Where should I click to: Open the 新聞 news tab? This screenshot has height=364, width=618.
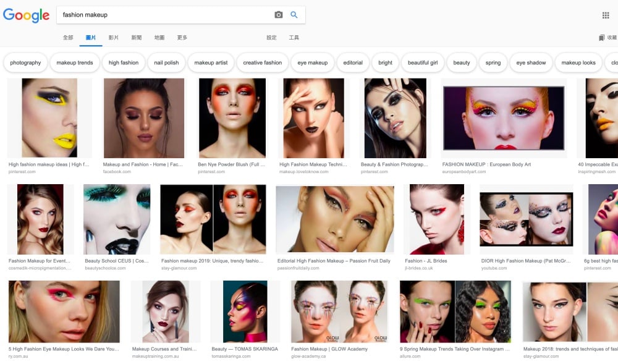[137, 38]
